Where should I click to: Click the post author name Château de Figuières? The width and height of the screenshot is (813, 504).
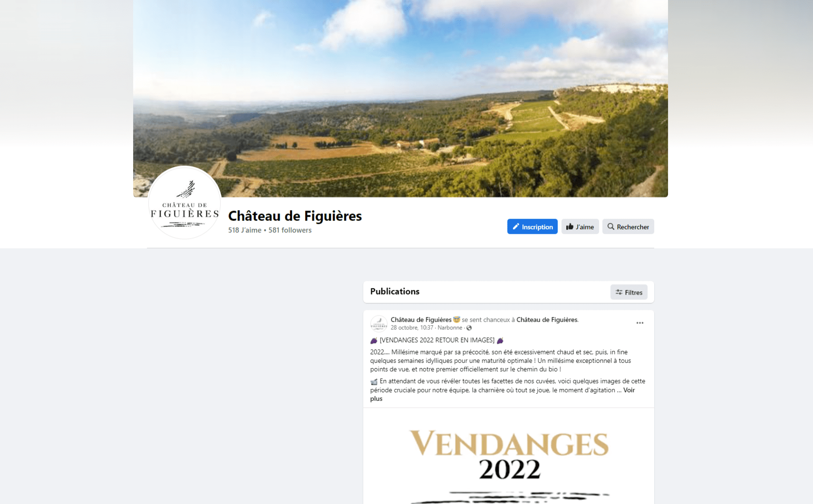coord(421,320)
